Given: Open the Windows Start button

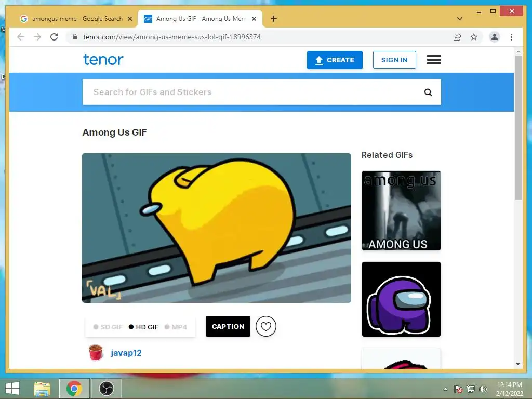Looking at the screenshot, I should (x=12, y=389).
